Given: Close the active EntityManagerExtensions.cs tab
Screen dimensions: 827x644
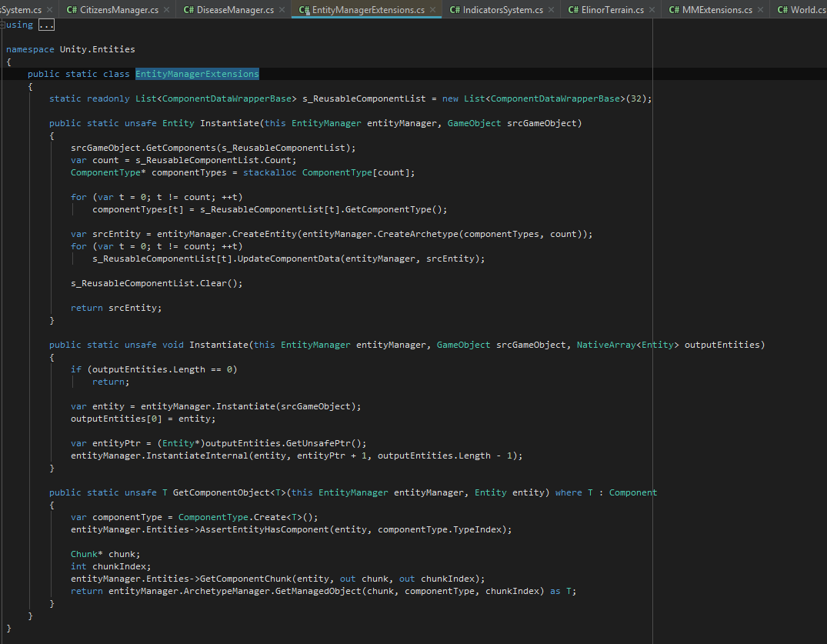Looking at the screenshot, I should click(x=433, y=9).
